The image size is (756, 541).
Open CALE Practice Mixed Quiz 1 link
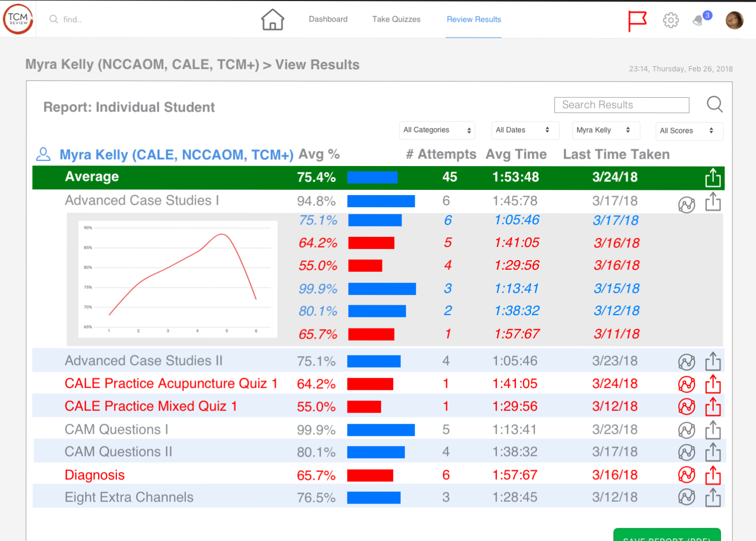click(151, 406)
